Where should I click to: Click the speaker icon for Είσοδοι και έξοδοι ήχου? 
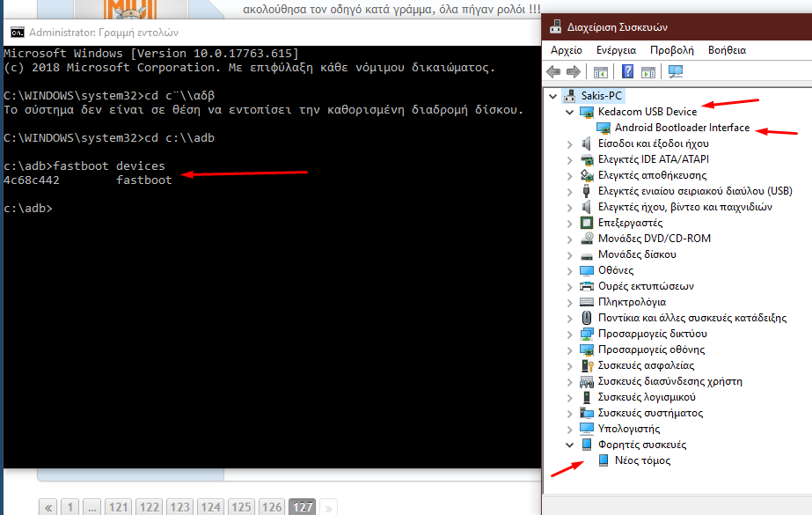(x=587, y=143)
